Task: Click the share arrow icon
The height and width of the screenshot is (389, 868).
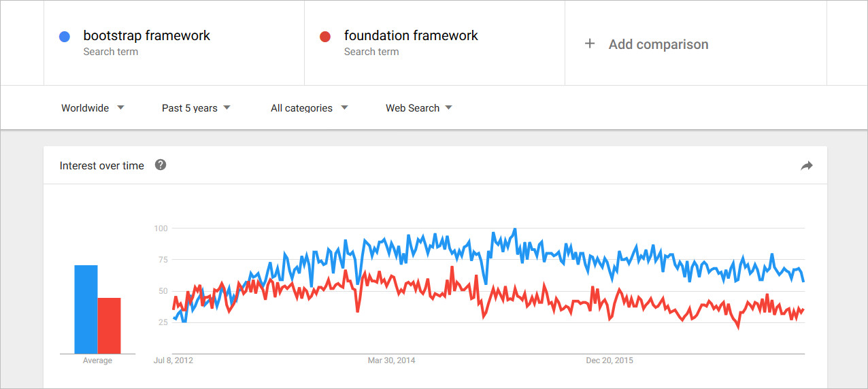Action: (x=807, y=165)
